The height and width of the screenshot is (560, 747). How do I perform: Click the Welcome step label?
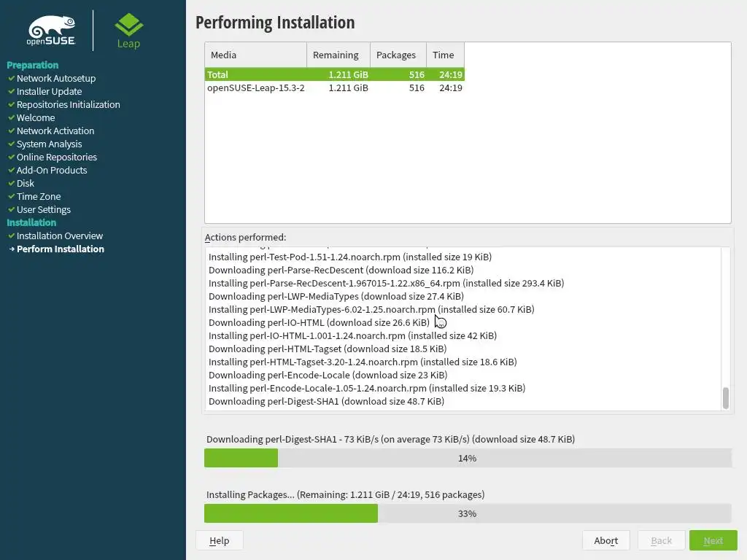(x=36, y=117)
